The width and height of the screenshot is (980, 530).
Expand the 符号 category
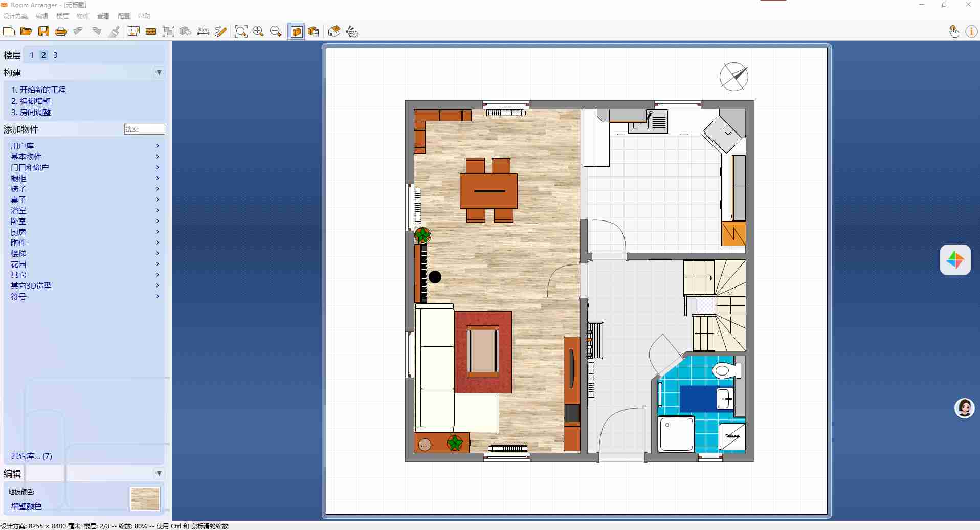(85, 296)
